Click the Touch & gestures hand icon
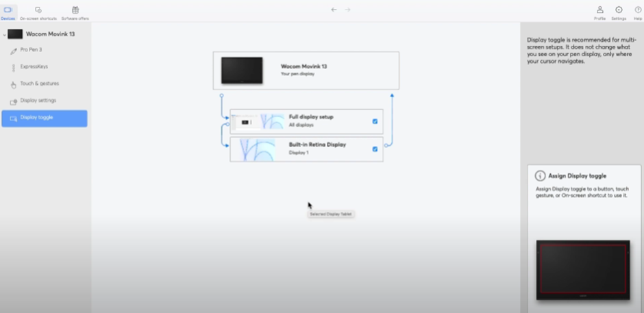The width and height of the screenshot is (644, 313). pyautogui.click(x=14, y=85)
